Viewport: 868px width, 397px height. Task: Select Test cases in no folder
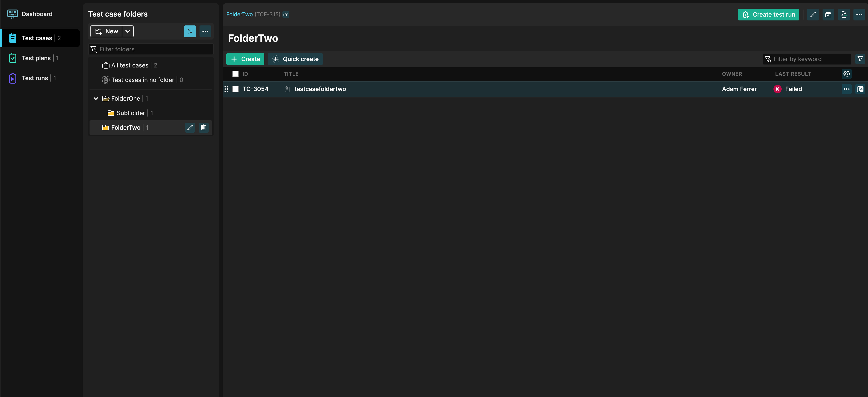[x=151, y=80]
